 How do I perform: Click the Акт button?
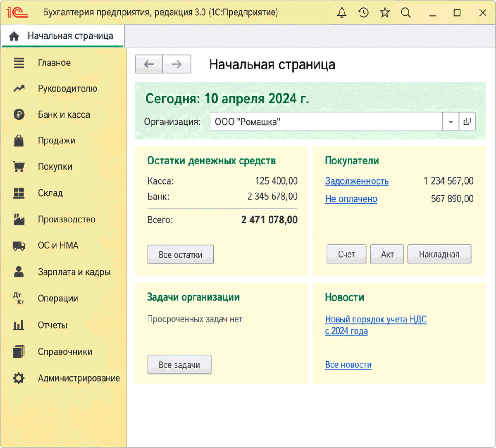point(387,254)
